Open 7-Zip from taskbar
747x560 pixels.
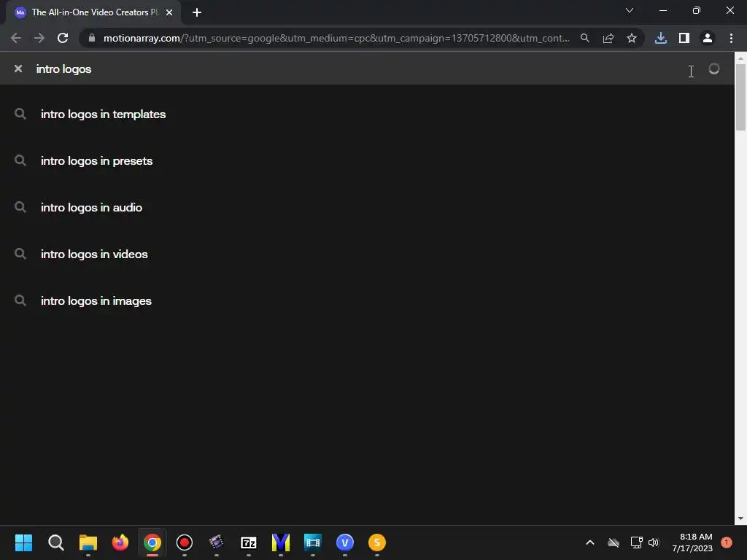coord(249,542)
